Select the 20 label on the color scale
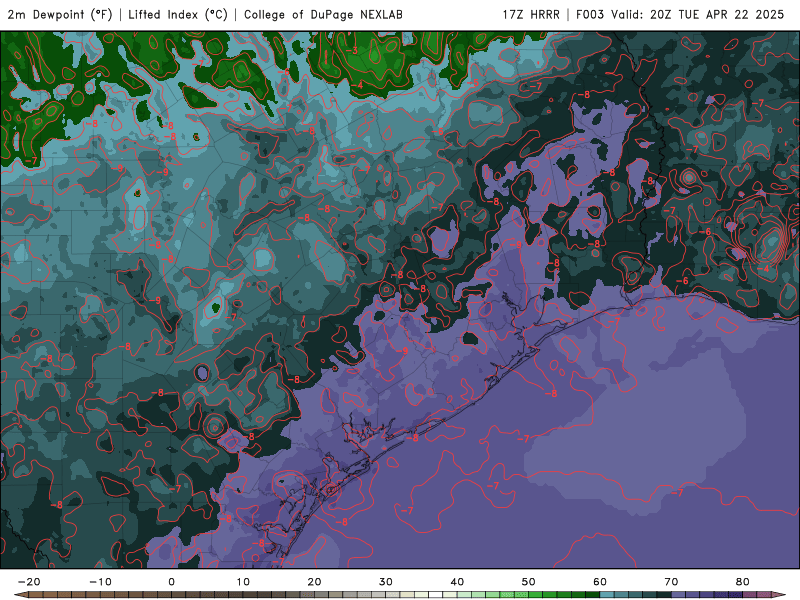The height and width of the screenshot is (600, 800). (x=314, y=582)
